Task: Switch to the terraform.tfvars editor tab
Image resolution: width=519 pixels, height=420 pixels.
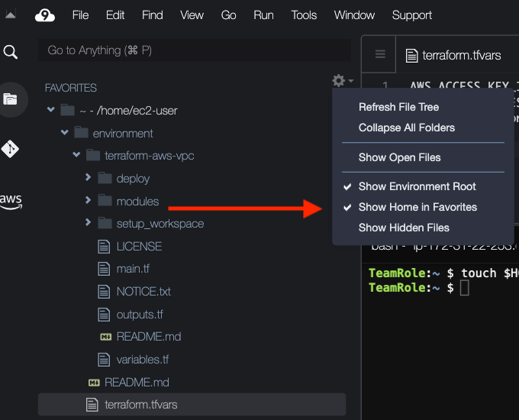Action: click(453, 55)
